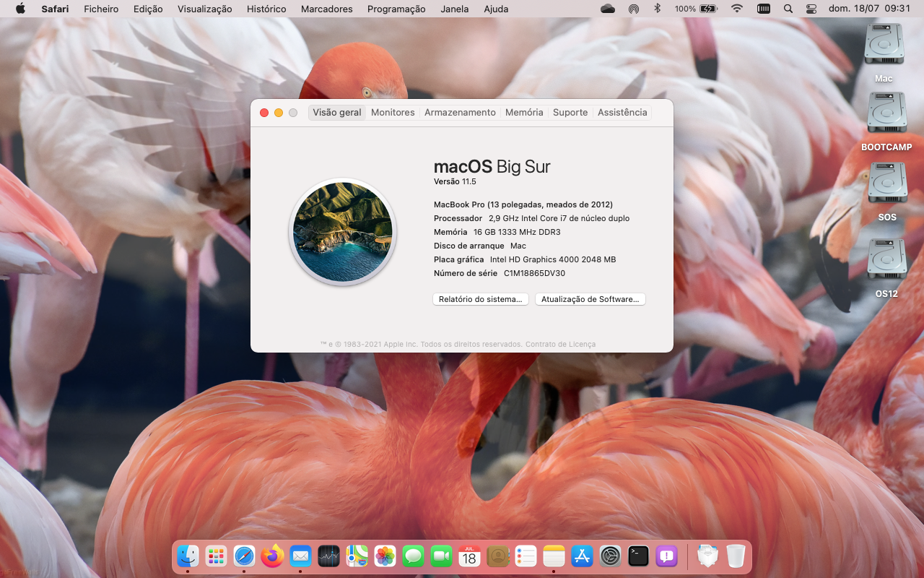The width and height of the screenshot is (924, 578).
Task: Open Reminders in the Dock
Action: 526,556
